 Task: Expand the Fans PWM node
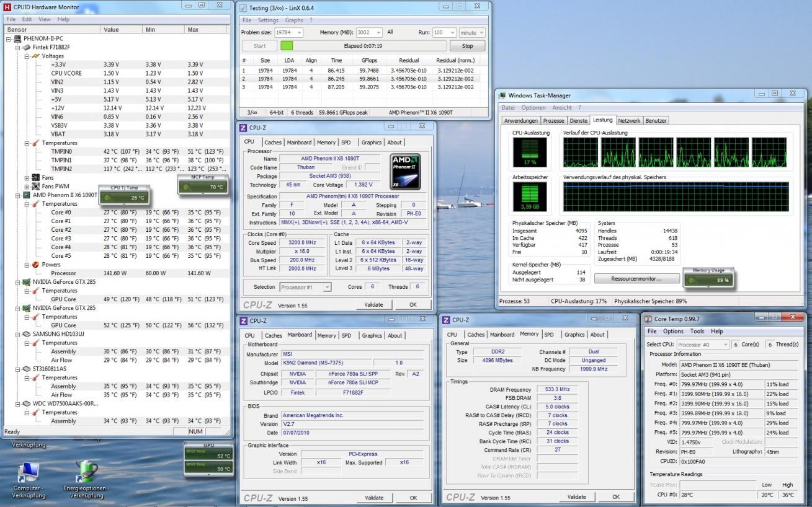click(27, 186)
